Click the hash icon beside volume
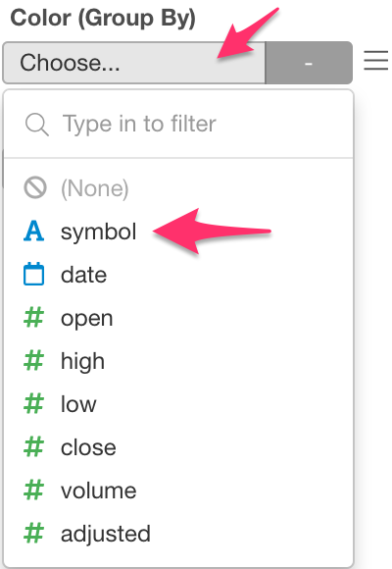Screen dimensions: 392x569 [33, 490]
